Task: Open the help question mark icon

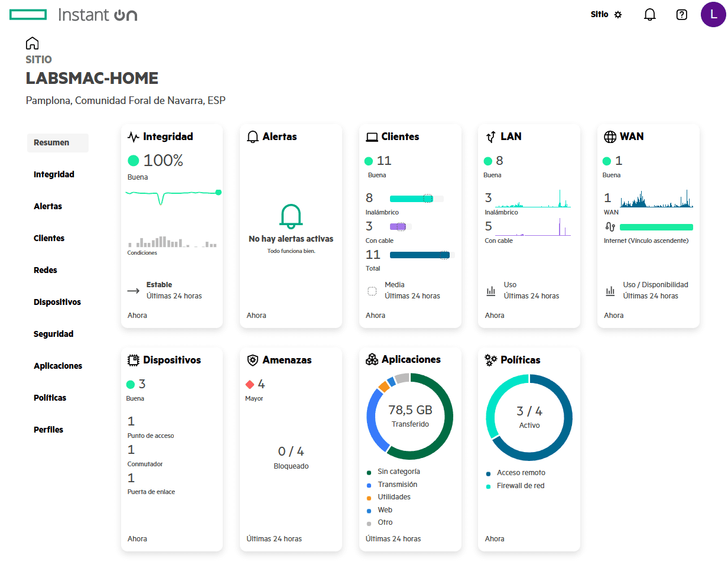Action: (681, 15)
